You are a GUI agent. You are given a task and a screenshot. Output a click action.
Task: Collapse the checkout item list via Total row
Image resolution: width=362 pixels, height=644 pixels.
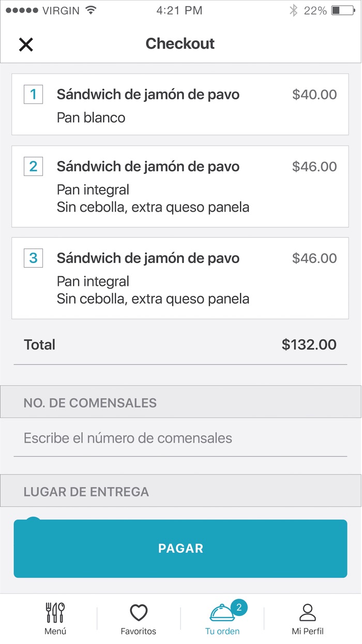coord(180,344)
